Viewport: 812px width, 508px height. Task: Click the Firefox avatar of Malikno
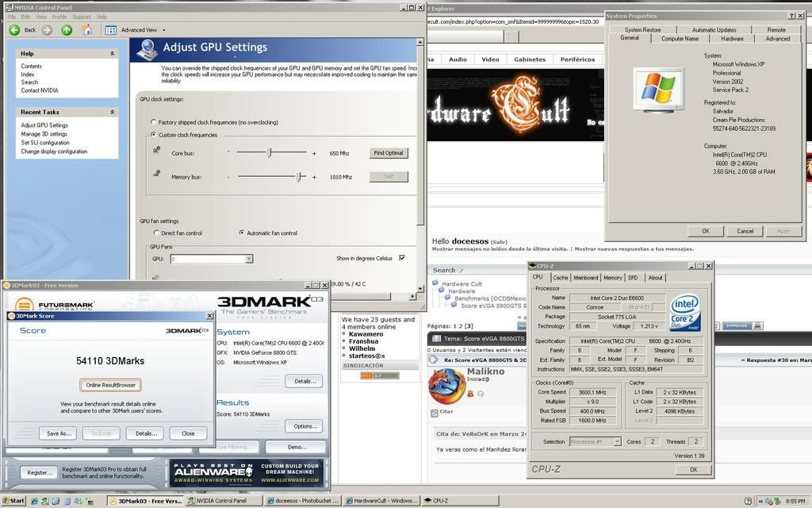coord(446,386)
